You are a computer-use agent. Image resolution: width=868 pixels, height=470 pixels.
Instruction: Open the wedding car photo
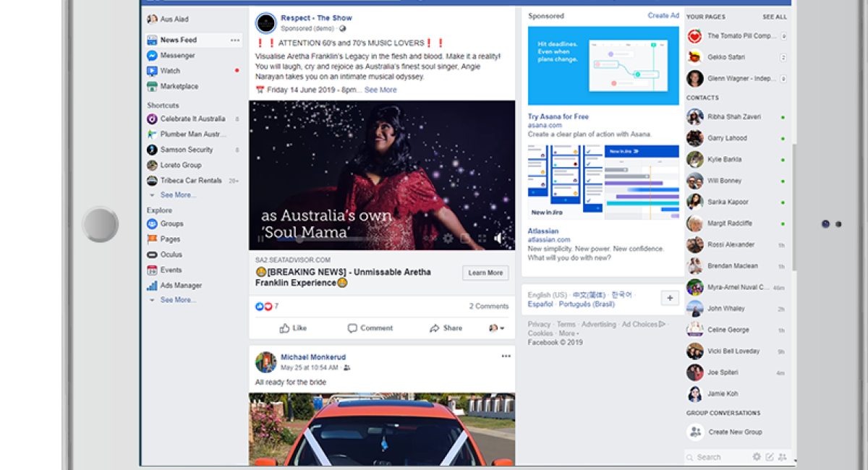coord(382,430)
